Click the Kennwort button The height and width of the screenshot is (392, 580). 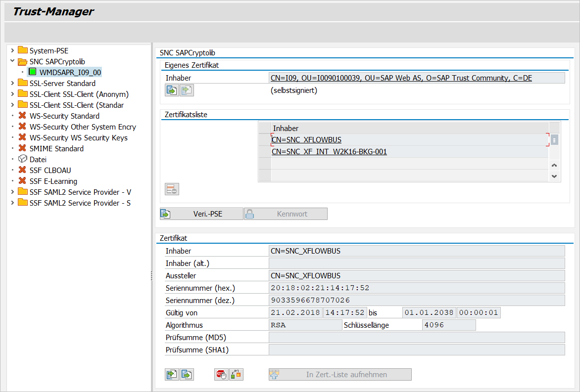pyautogui.click(x=286, y=214)
